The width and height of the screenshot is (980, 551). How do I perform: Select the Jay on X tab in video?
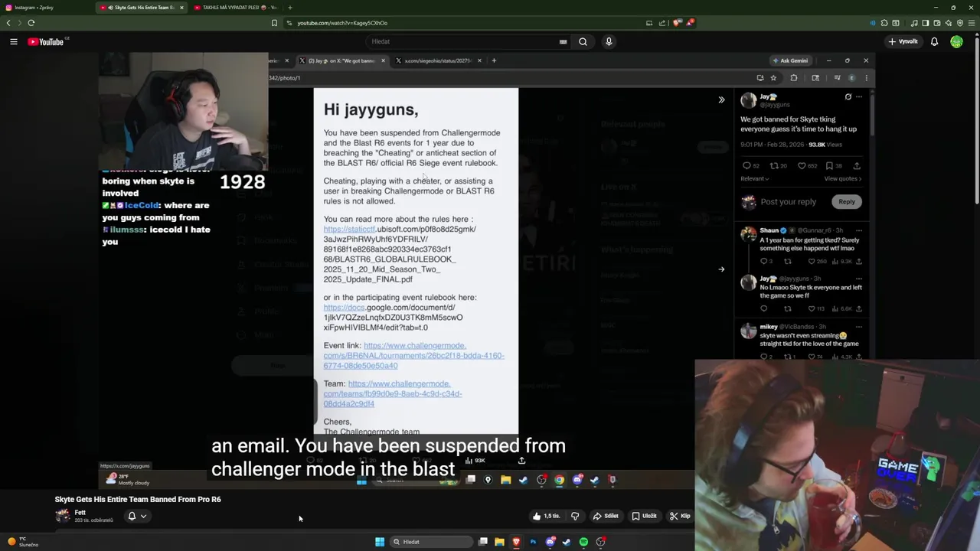pos(341,60)
